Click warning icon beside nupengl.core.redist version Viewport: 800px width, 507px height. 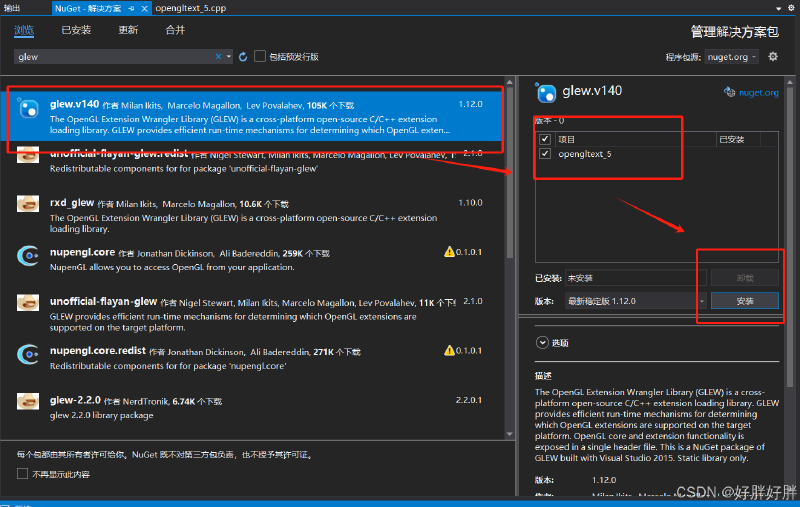pyautogui.click(x=449, y=350)
